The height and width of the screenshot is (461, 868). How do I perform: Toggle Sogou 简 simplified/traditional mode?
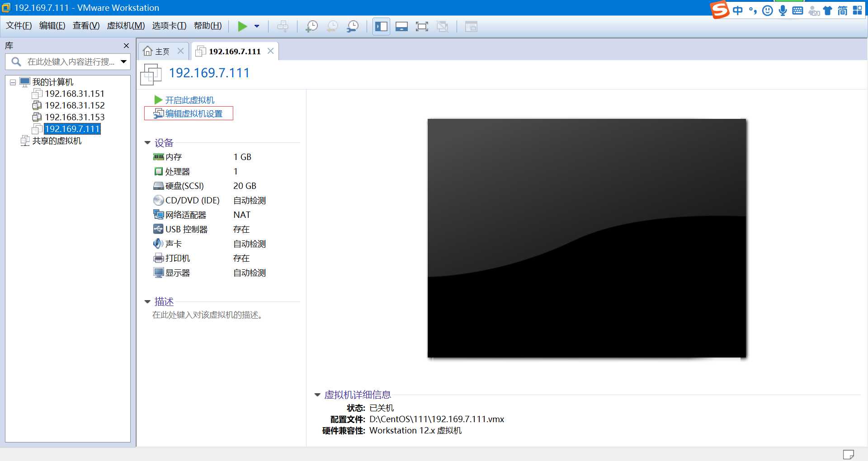[x=843, y=10]
